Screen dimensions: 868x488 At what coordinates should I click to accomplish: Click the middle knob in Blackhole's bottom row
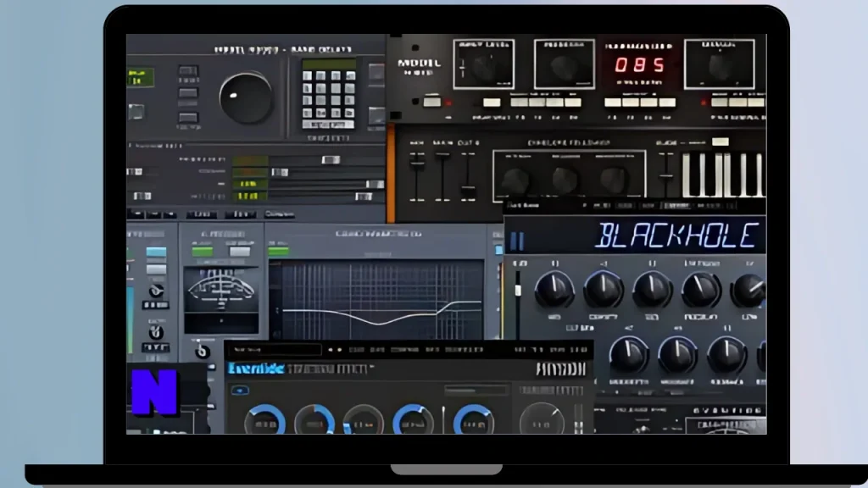677,356
